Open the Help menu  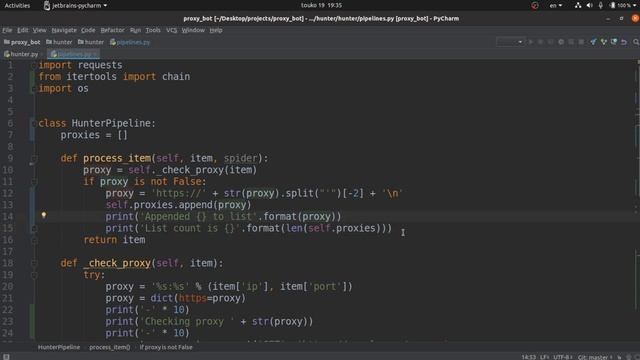coord(216,30)
